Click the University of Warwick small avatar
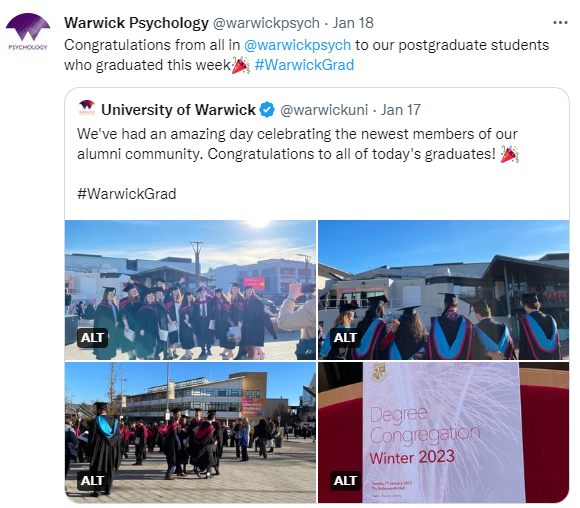Screen dimensions: 580x508 (87, 109)
